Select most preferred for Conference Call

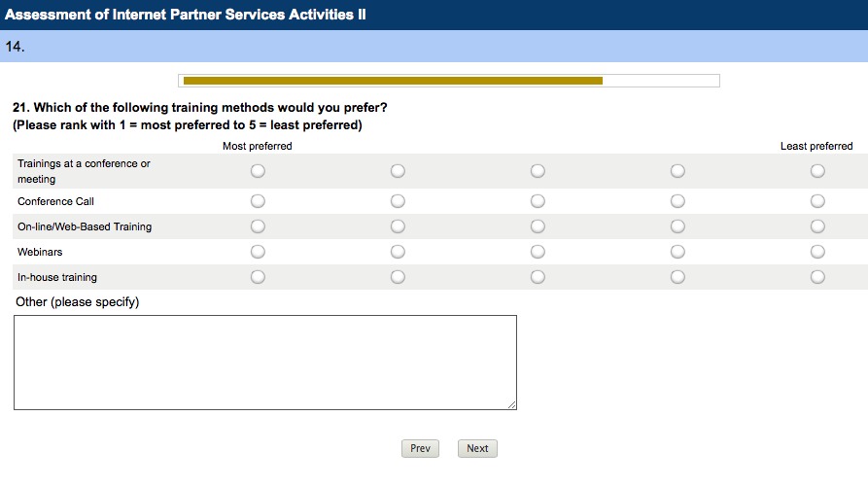(x=258, y=201)
